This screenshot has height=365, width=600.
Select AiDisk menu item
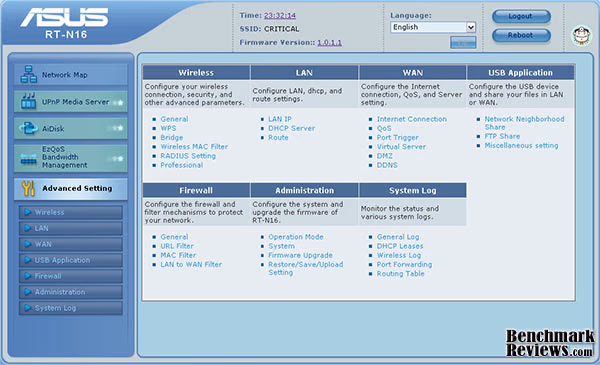71,128
